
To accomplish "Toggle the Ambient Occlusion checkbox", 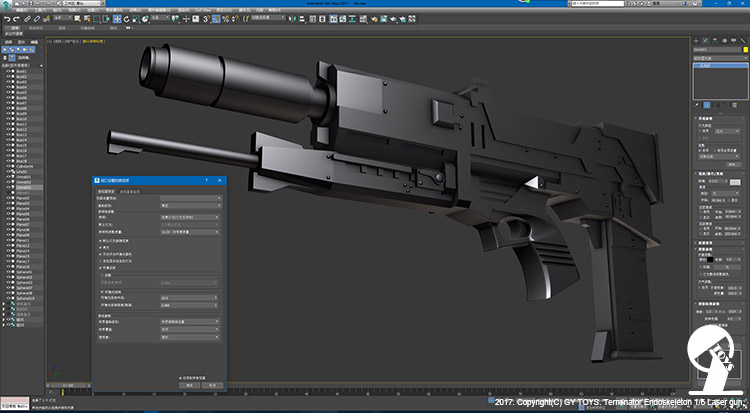I will pos(102,292).
